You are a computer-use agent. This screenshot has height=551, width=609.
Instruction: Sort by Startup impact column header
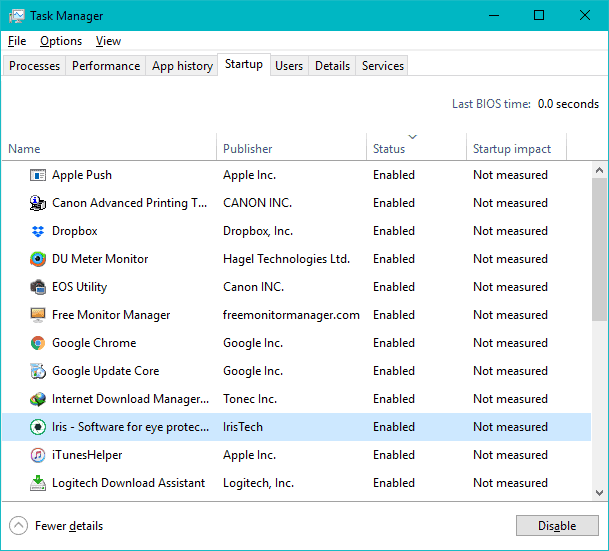tap(516, 149)
